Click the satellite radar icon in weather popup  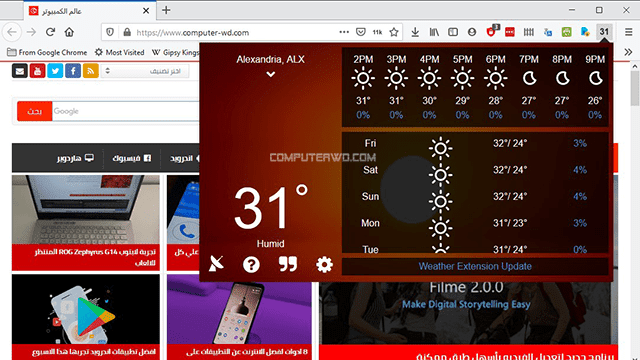click(216, 264)
